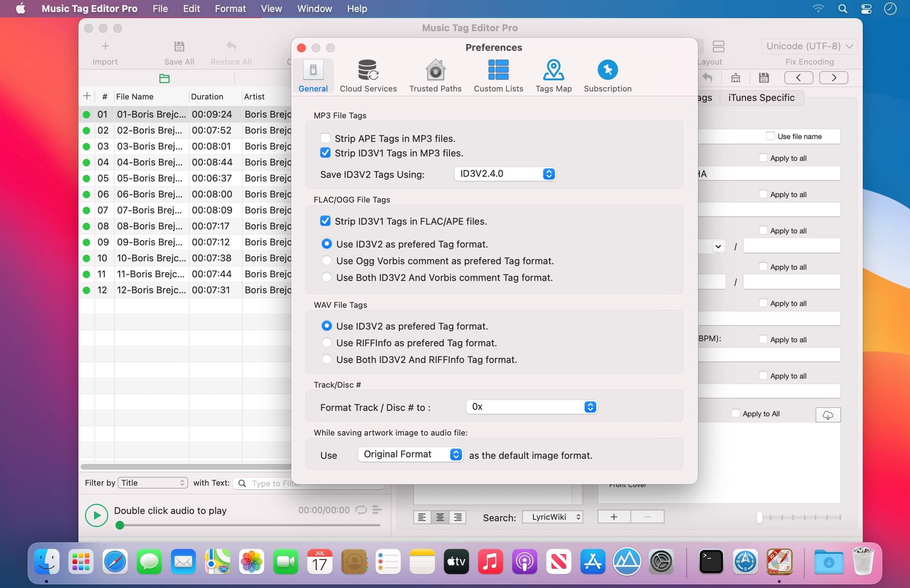Toggle the repeat icon in player
Screen dimensions: 910x588
361,510
